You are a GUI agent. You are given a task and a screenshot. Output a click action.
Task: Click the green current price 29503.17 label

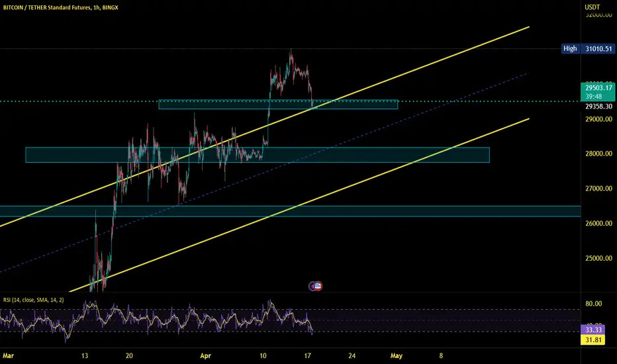pos(598,92)
